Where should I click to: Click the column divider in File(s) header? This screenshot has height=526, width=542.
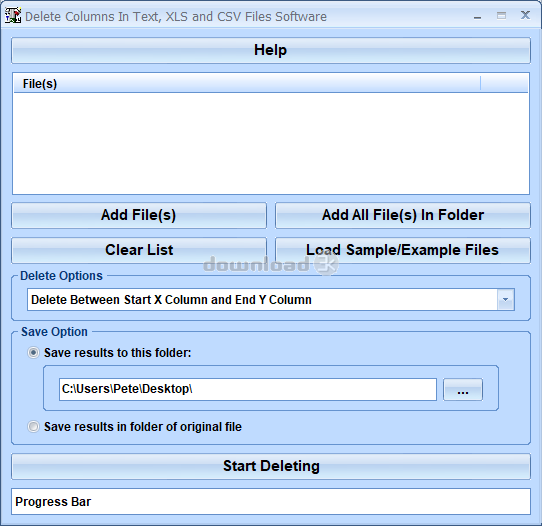tap(480, 84)
